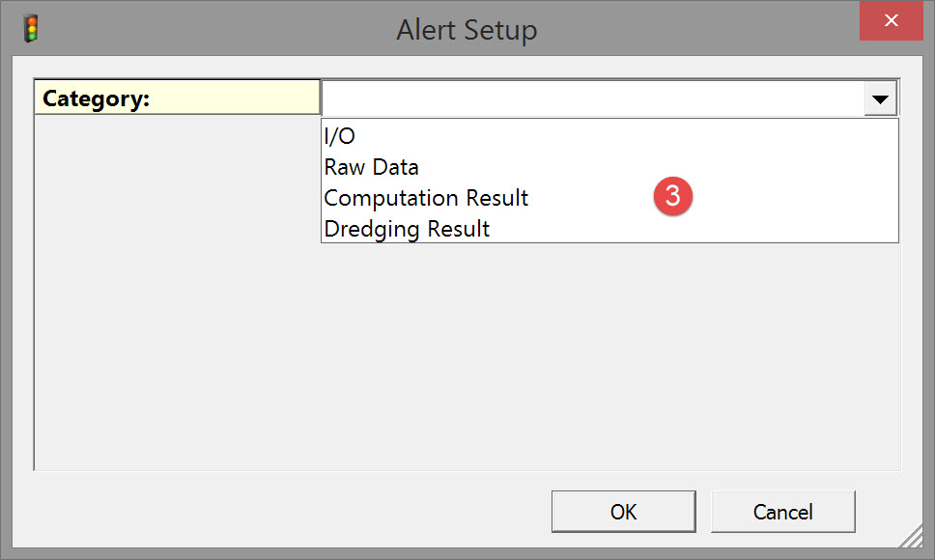
Task: Click the Category dropdown arrow
Action: pyautogui.click(x=880, y=98)
